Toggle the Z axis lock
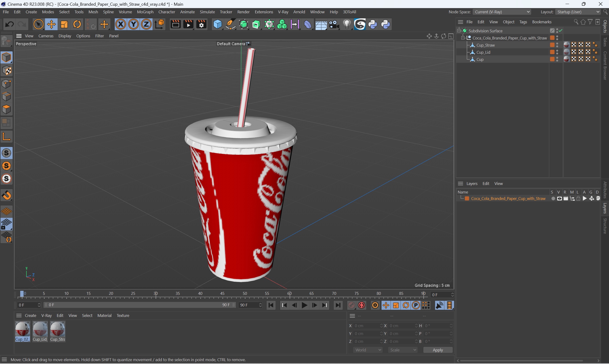The width and height of the screenshot is (609, 364). [147, 24]
